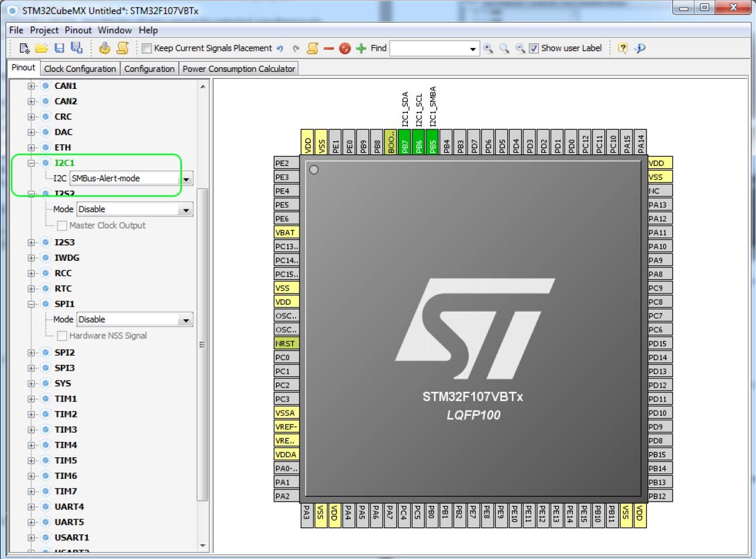Click the Open Project folder icon
Image resolution: width=756 pixels, height=559 pixels.
(x=42, y=48)
